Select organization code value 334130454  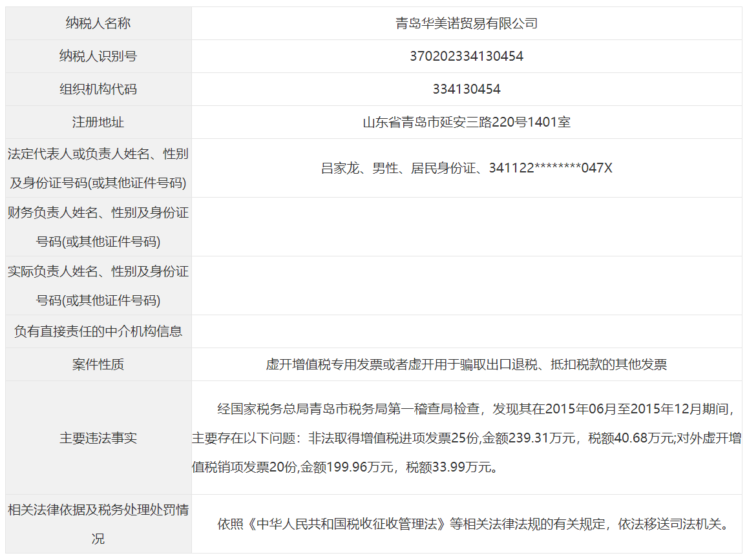(466, 89)
